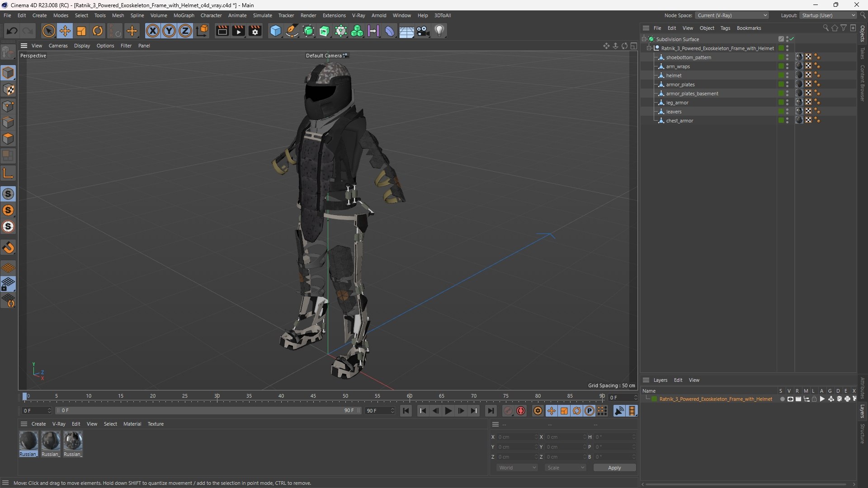Click the Floor grid object icon
The width and height of the screenshot is (868, 488).
tap(406, 31)
